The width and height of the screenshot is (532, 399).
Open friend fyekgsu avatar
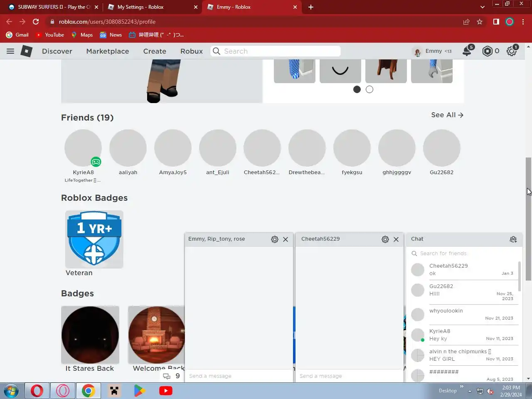352,148
